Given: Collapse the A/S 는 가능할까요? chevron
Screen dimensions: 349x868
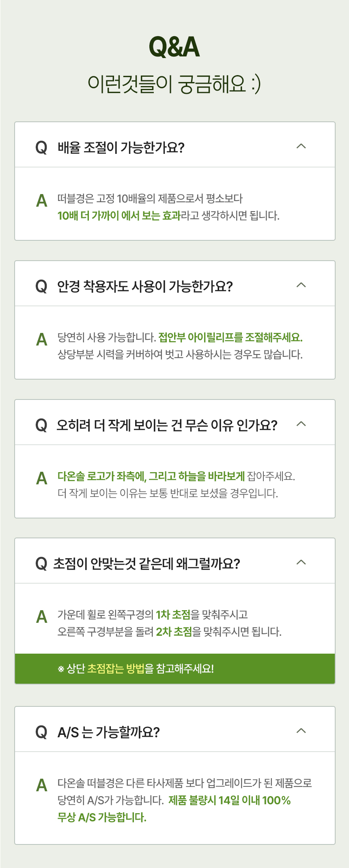Looking at the screenshot, I should click(301, 731).
